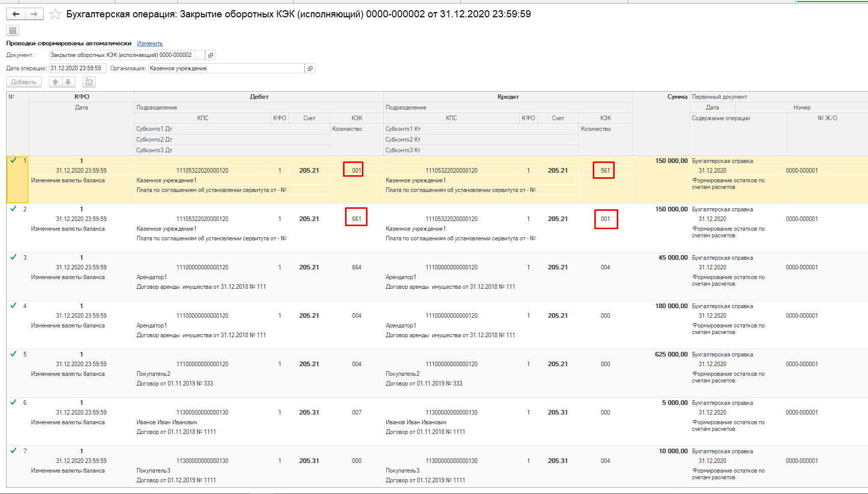Add operation to favorites with star icon
868x494 pixels.
tap(55, 14)
